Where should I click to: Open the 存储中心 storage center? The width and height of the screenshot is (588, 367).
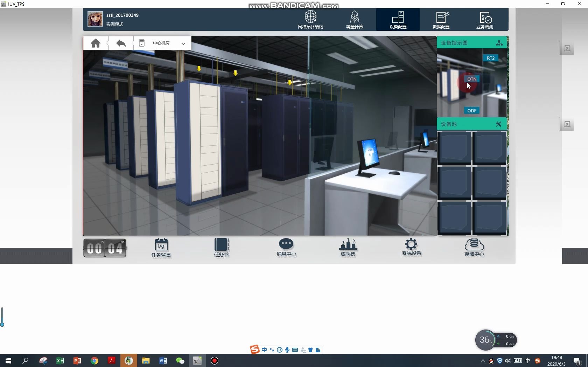(x=474, y=247)
